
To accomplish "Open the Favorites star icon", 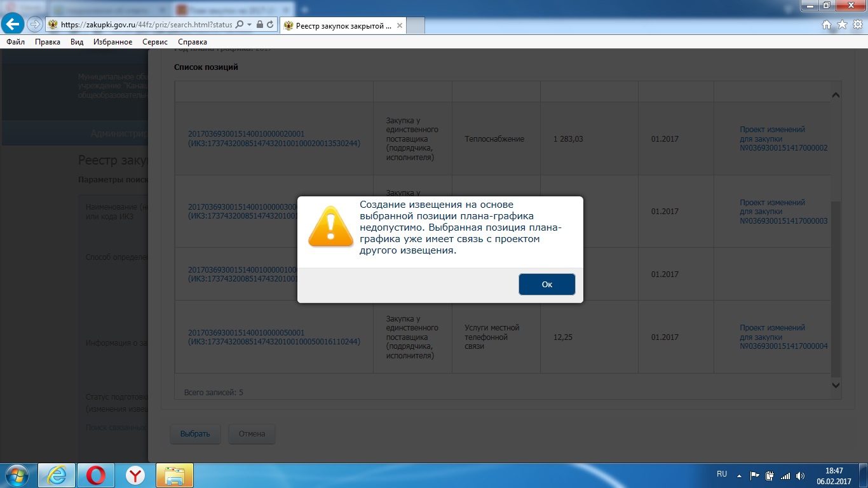I will [842, 25].
